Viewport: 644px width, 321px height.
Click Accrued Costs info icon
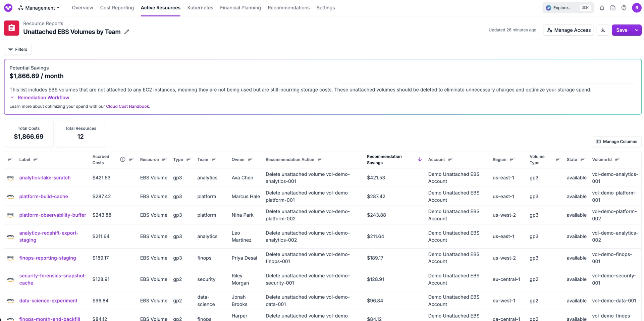tap(123, 159)
